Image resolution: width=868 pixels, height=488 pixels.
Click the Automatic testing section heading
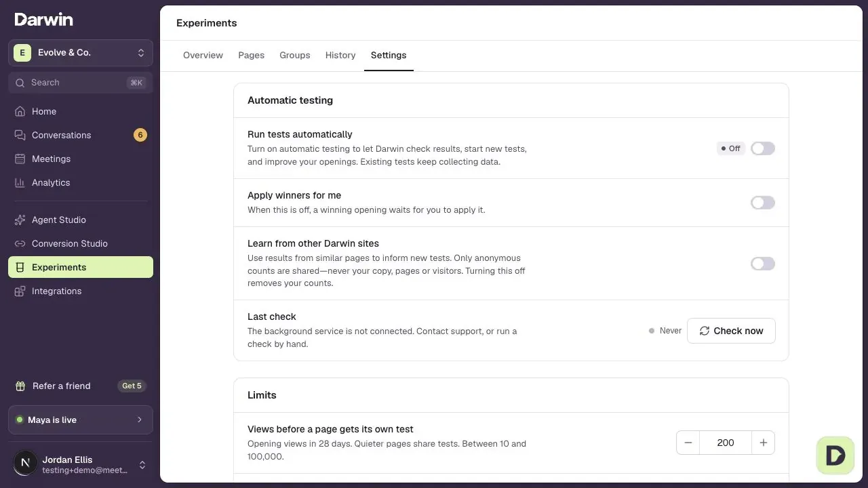pyautogui.click(x=290, y=100)
